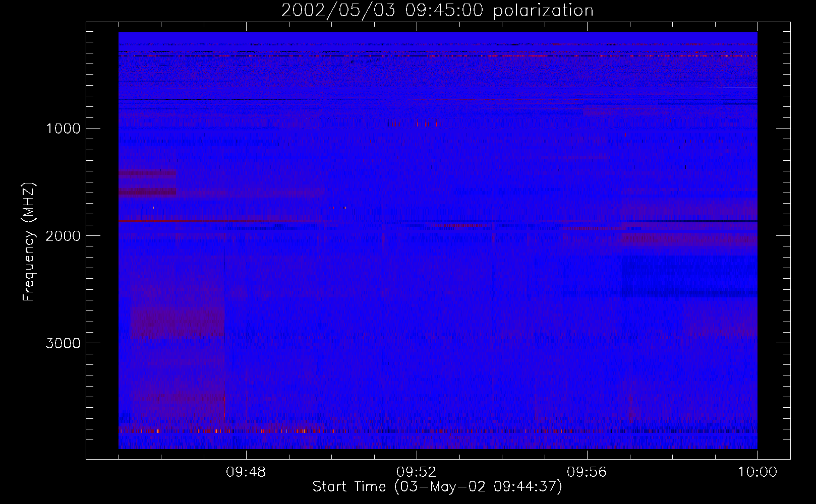This screenshot has width=816, height=504.
Task: Select the '3000' frequency axis label
Action: [63, 343]
